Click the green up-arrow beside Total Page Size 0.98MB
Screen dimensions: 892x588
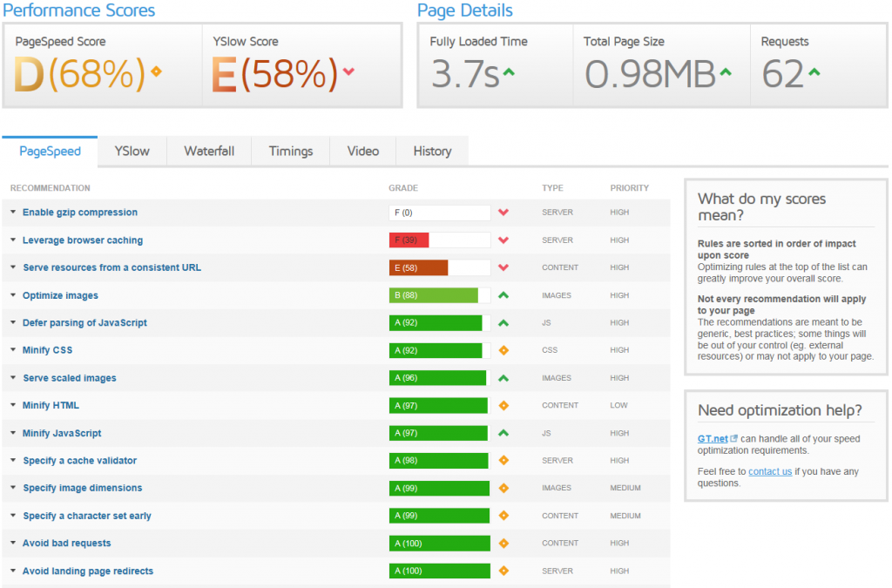click(x=726, y=72)
